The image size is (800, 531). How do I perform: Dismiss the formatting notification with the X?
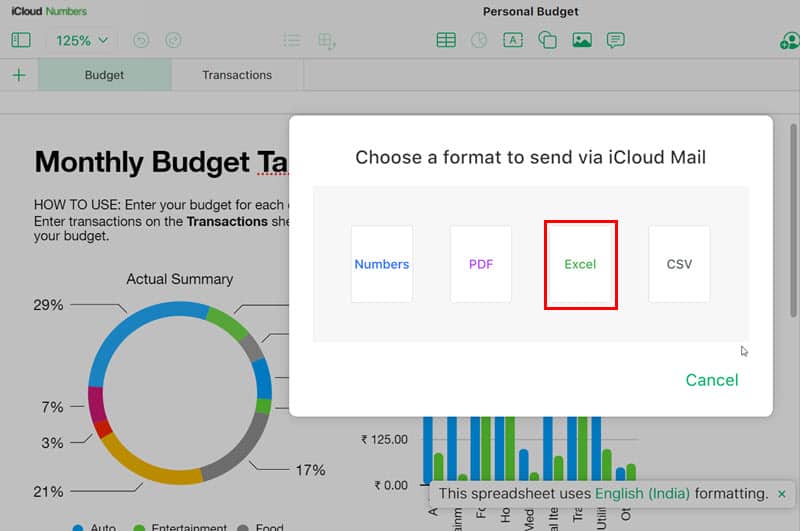tap(782, 494)
